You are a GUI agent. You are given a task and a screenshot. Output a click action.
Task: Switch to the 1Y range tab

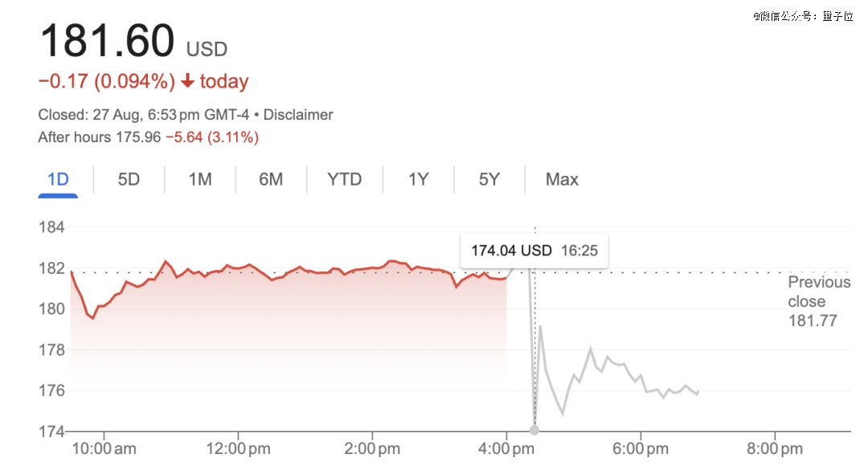click(418, 179)
